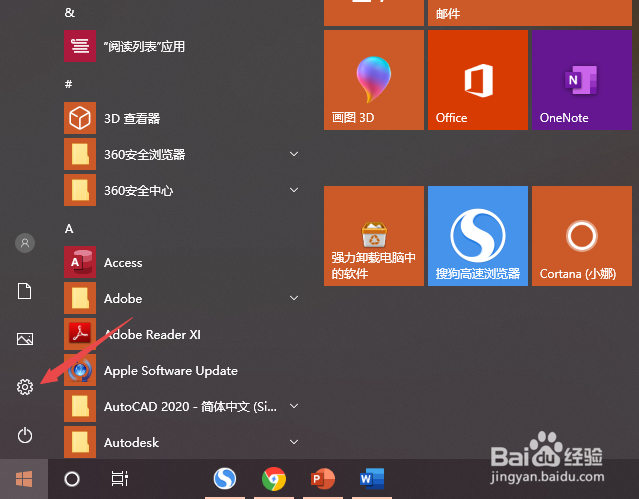This screenshot has height=499, width=639.
Task: Open the 3D 查看器 cube icon
Action: (80, 118)
